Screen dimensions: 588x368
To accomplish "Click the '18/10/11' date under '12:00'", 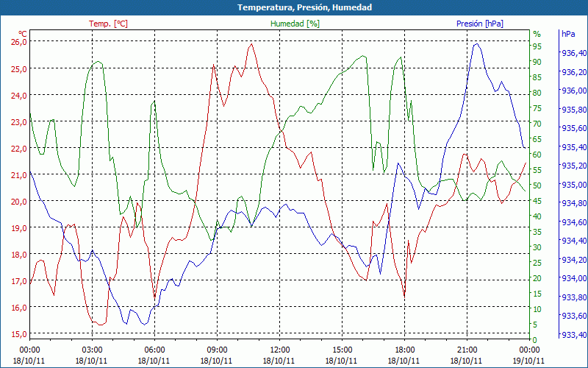I will pyautogui.click(x=279, y=361).
